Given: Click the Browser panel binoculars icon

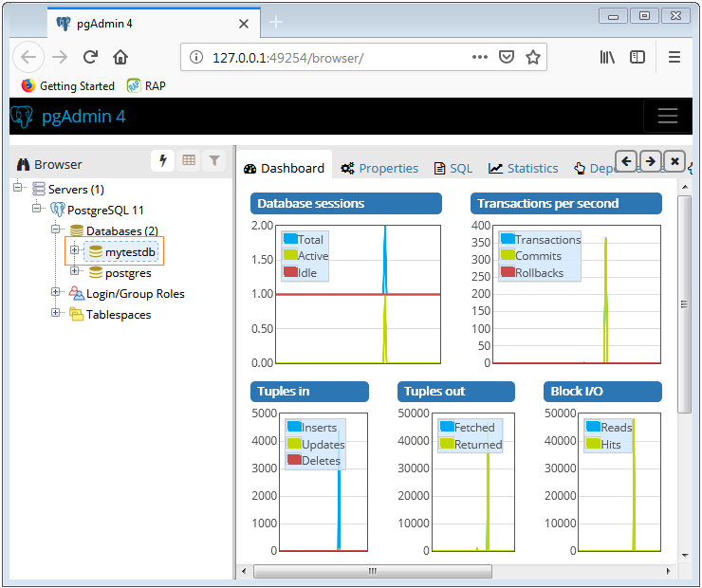Looking at the screenshot, I should (23, 165).
